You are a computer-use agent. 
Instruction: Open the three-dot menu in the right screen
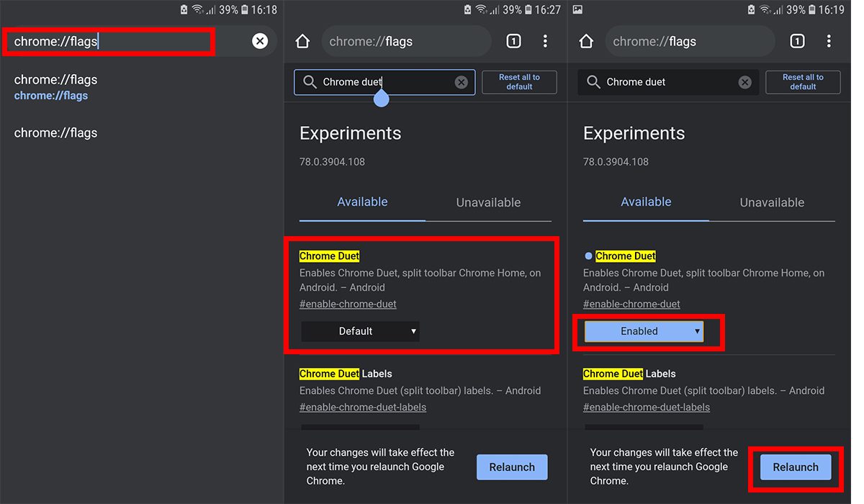tap(829, 41)
